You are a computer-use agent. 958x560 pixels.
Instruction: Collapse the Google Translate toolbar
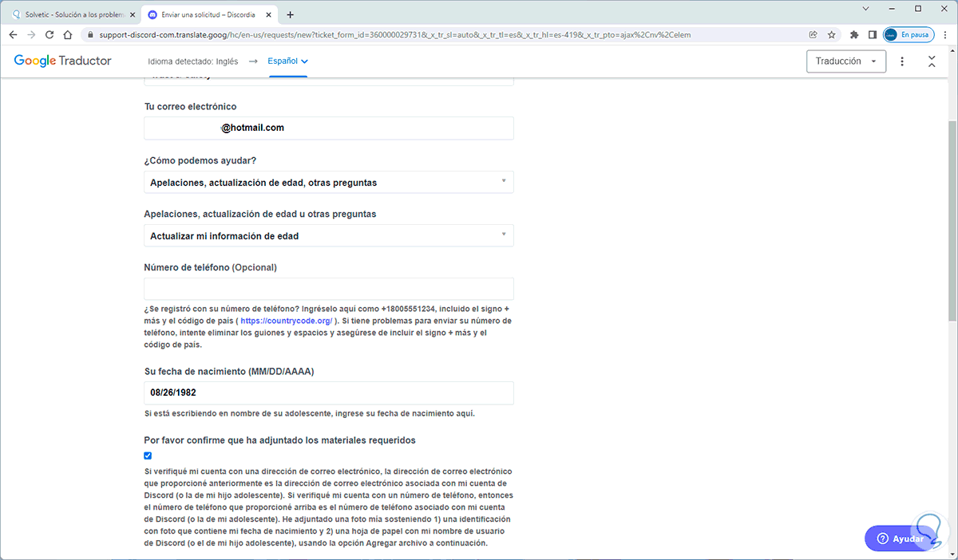pos(932,61)
